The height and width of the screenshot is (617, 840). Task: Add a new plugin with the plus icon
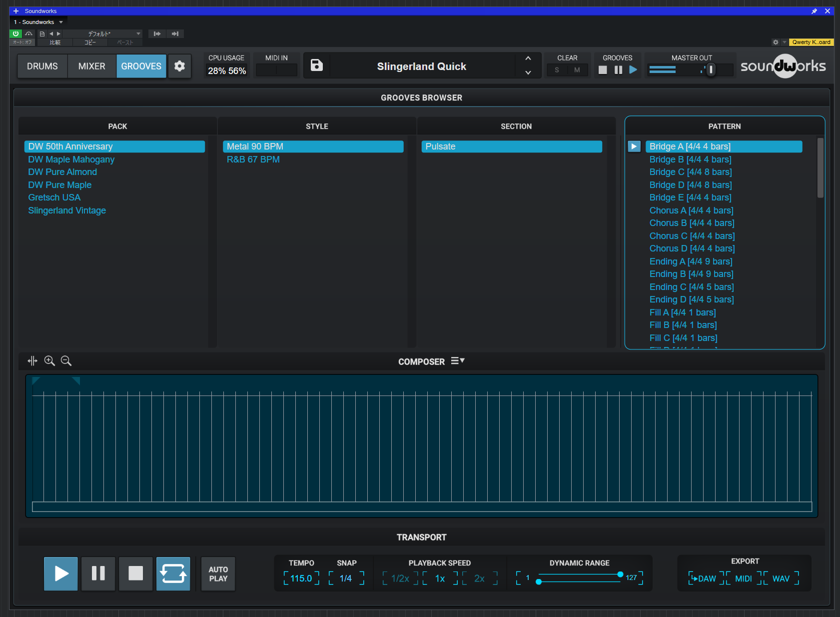click(x=16, y=11)
